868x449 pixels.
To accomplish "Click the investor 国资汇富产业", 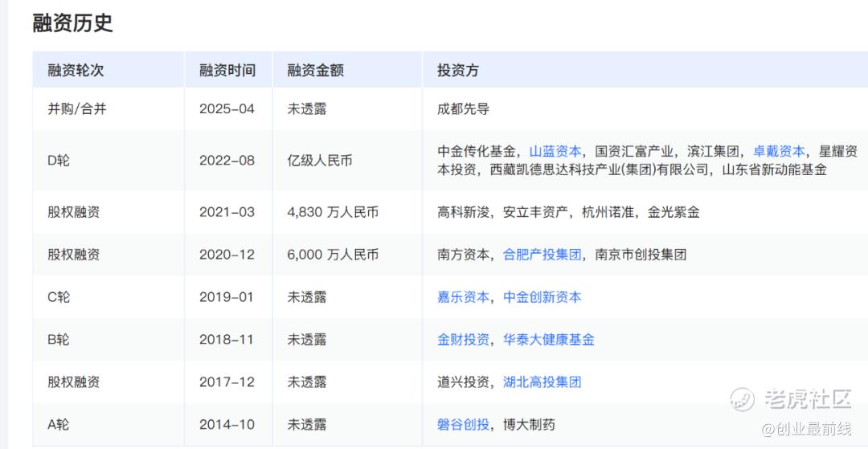I will (x=634, y=152).
